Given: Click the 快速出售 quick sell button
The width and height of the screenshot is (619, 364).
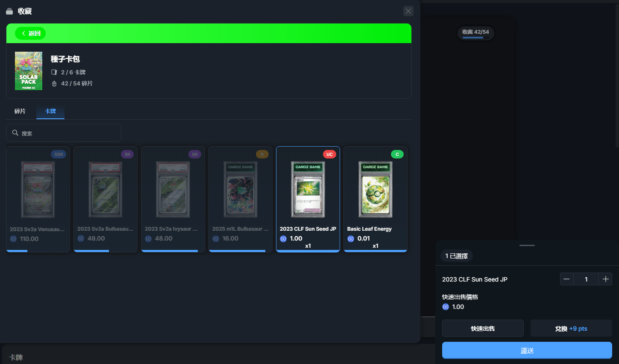Looking at the screenshot, I should click(483, 328).
